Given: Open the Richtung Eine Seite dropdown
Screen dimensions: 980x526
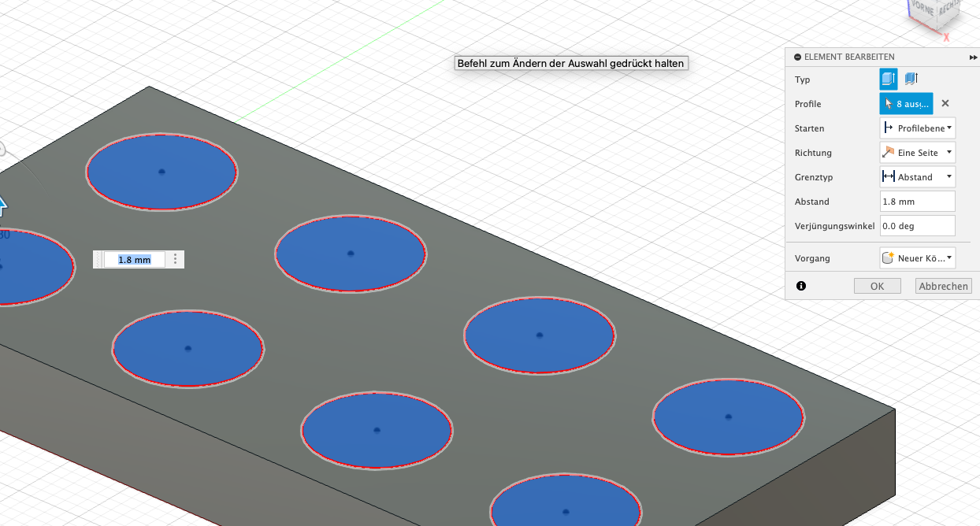Looking at the screenshot, I should tap(917, 153).
